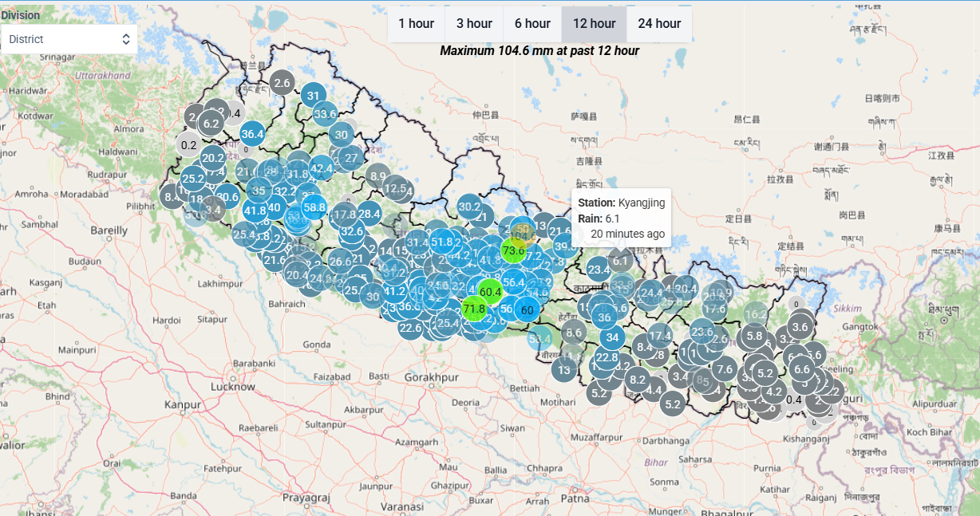The image size is (980, 516).
Task: Select the 56.4 rainfall marker
Action: (x=513, y=282)
